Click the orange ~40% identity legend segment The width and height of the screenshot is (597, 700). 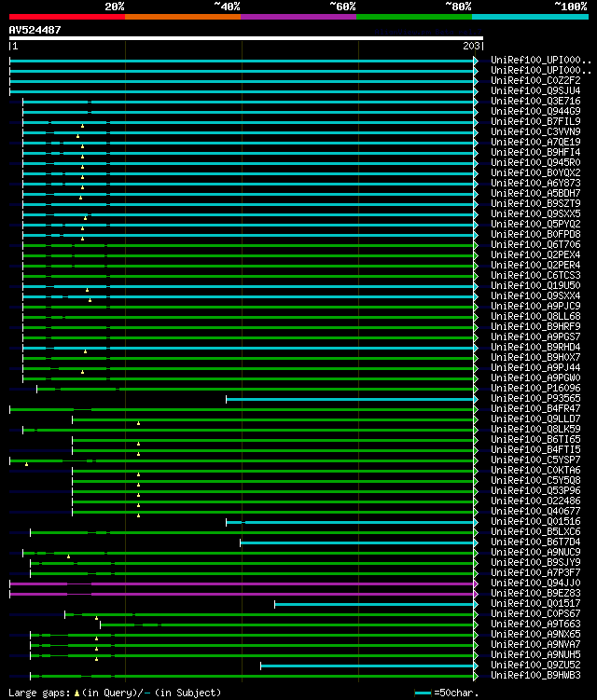point(183,17)
